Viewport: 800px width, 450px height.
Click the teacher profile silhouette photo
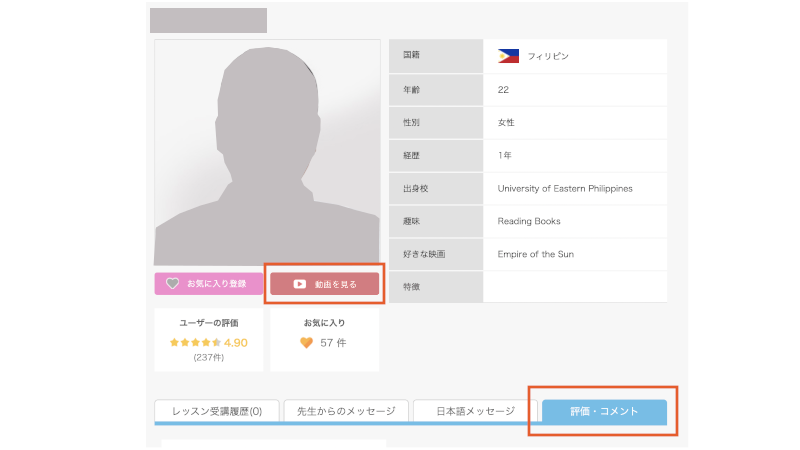[x=267, y=153]
